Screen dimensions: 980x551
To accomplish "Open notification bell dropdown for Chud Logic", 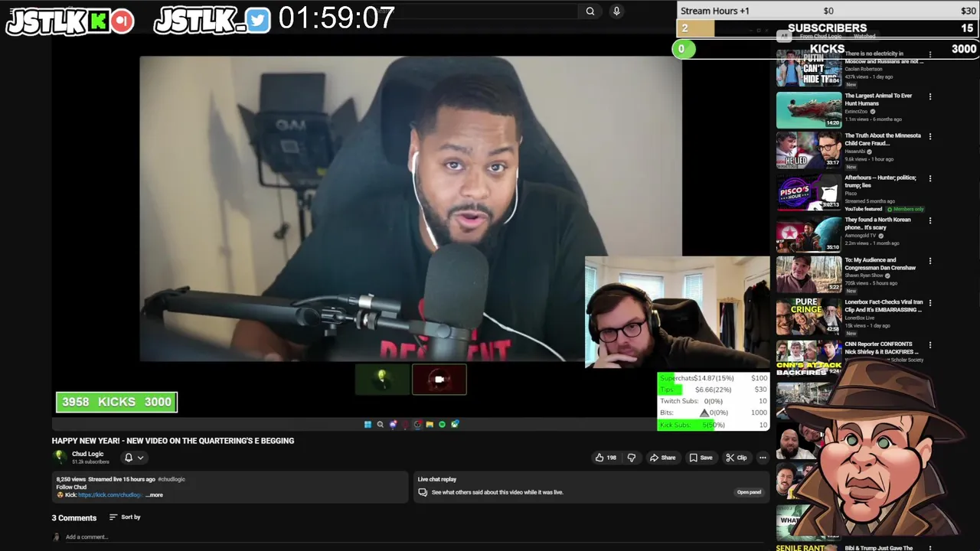I will click(x=134, y=458).
